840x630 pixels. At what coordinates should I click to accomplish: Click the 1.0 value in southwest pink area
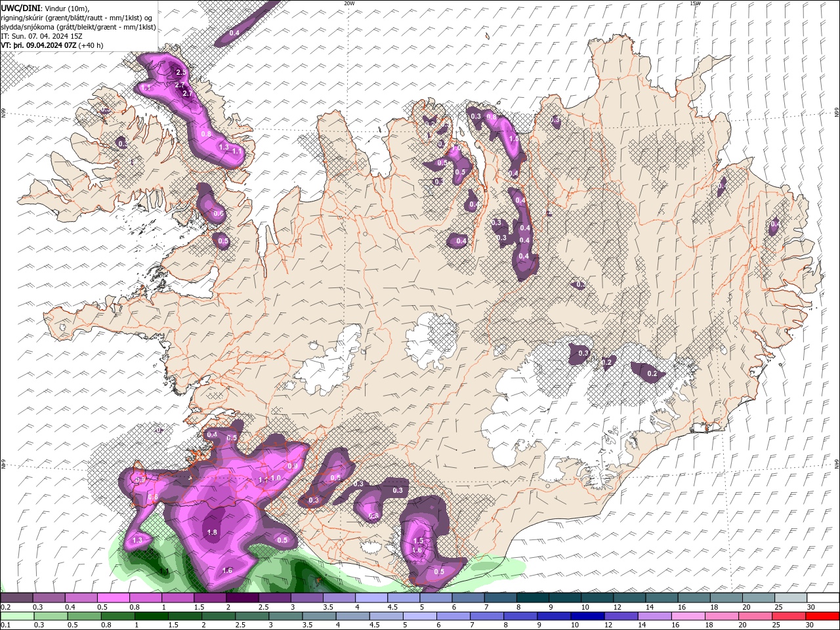click(x=276, y=478)
